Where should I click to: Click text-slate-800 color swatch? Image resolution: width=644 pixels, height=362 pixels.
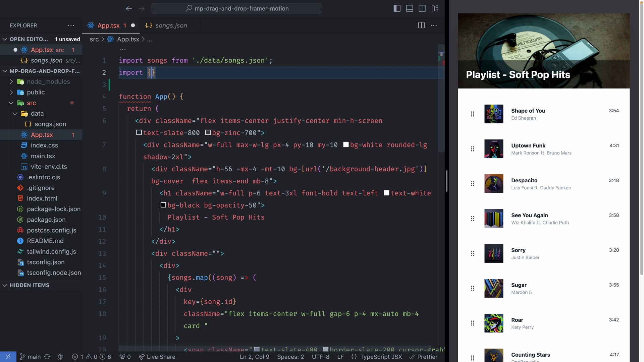tap(139, 133)
